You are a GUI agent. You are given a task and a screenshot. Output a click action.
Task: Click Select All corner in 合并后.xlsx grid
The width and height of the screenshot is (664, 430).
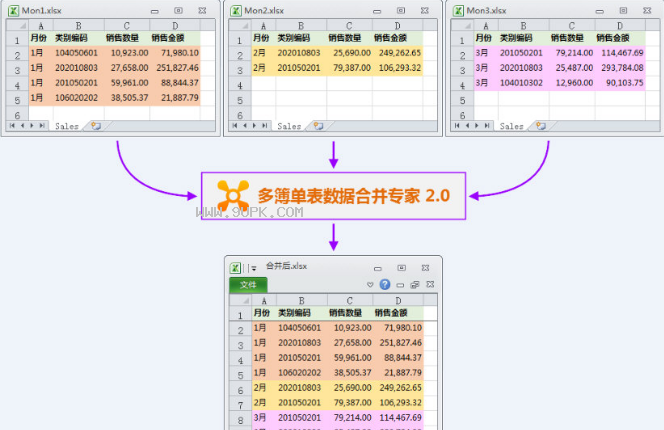coord(240,300)
